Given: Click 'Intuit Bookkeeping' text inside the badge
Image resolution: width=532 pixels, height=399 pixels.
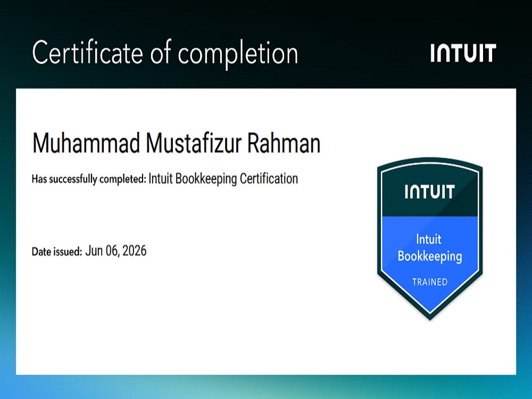Looking at the screenshot, I should pos(429,248).
